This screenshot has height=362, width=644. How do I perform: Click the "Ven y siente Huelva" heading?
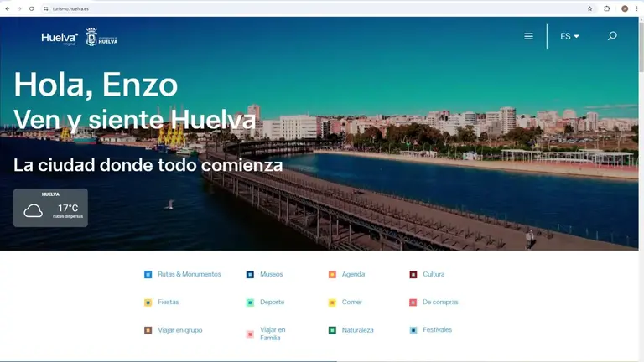[135, 120]
